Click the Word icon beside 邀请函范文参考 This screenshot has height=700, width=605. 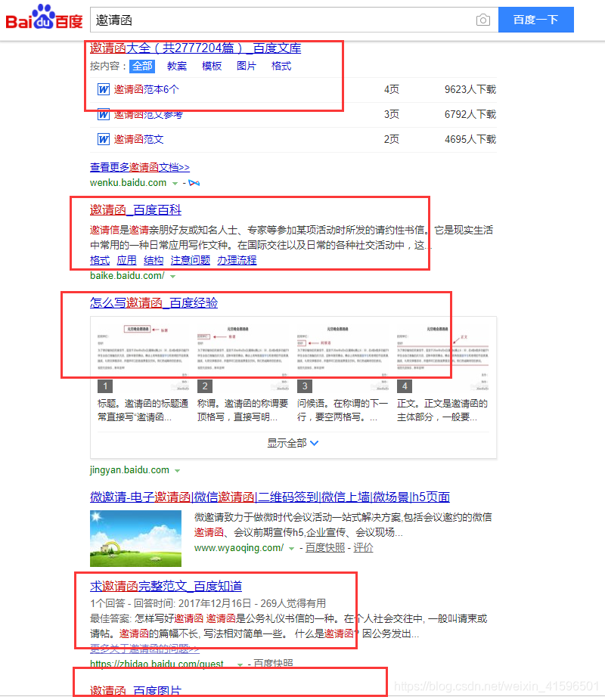pyautogui.click(x=103, y=114)
